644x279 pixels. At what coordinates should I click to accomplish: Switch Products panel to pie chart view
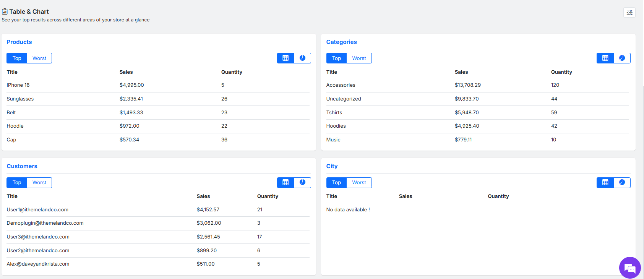click(302, 58)
